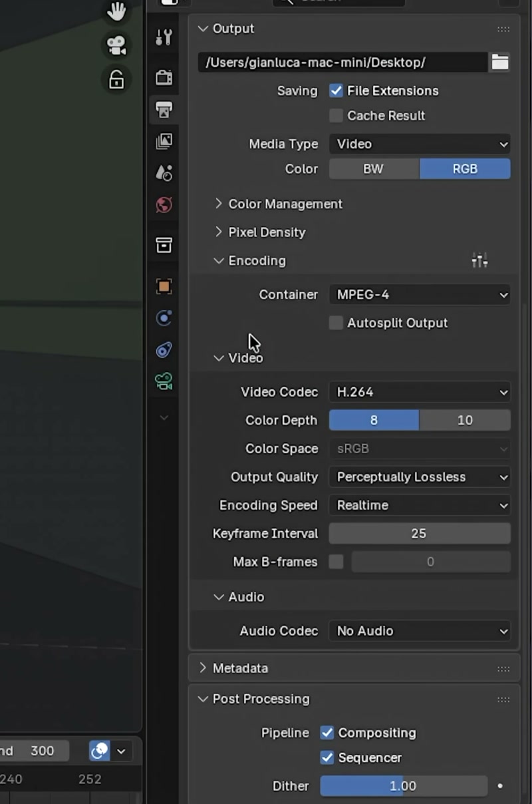Collapse the Encoding subpanel
This screenshot has height=804, width=532.
218,260
